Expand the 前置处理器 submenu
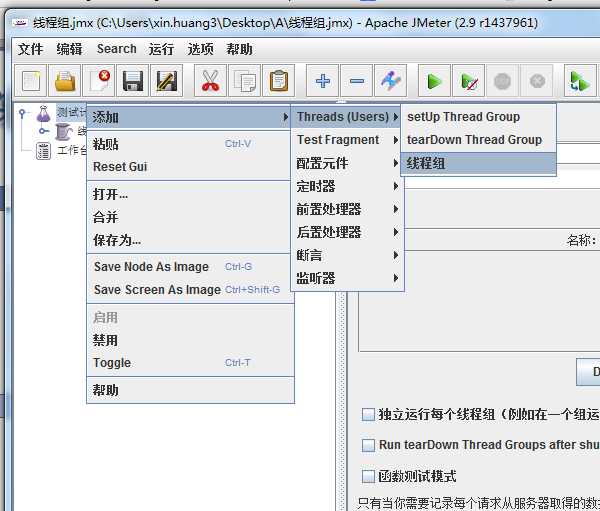 coord(347,209)
